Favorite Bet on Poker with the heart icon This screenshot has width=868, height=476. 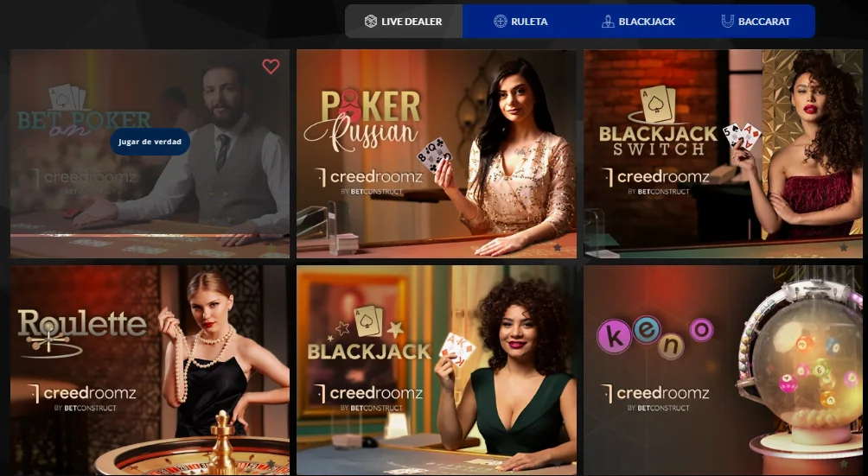(271, 67)
